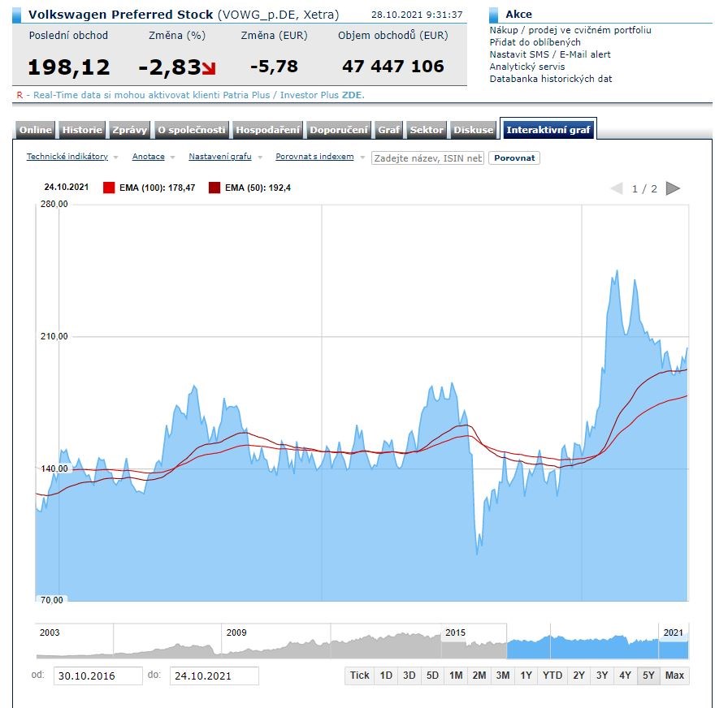The image size is (728, 708).
Task: Click the start date field 'od'
Action: pos(97,676)
